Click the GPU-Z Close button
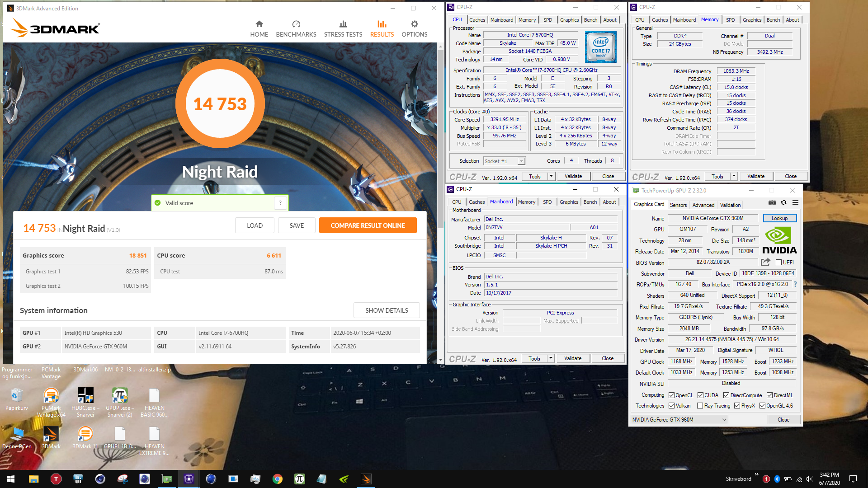This screenshot has height=488, width=868. coord(783,420)
